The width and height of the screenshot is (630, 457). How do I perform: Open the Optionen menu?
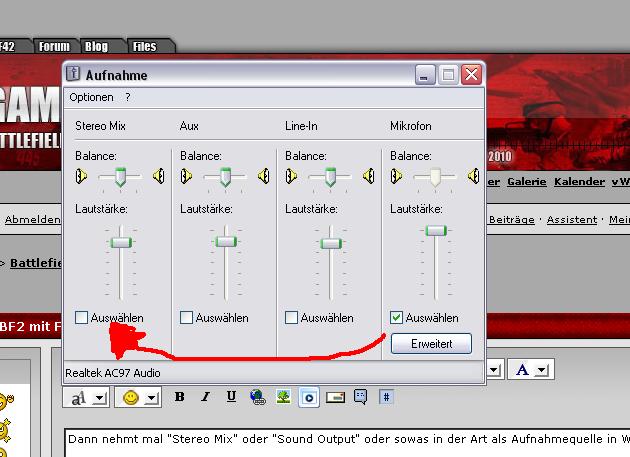[x=91, y=98]
